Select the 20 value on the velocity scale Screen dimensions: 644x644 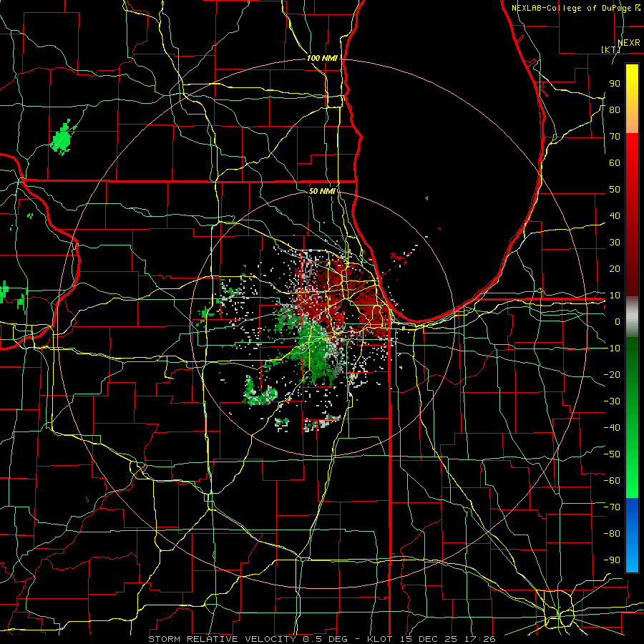[615, 268]
